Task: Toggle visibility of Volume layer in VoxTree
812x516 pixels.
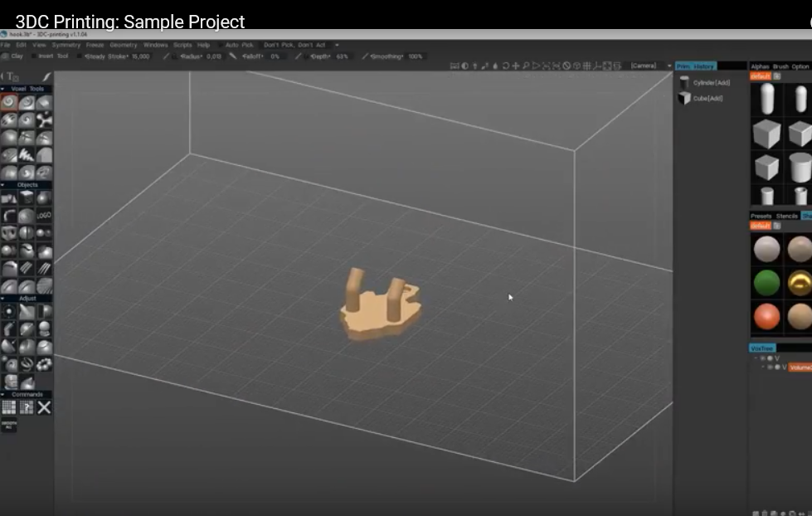Action: coord(770,367)
